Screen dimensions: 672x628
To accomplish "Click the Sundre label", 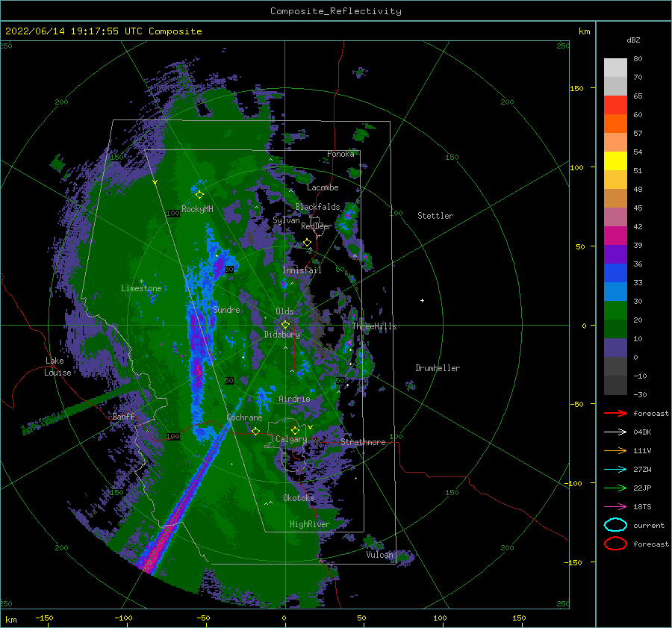I will coord(227,310).
